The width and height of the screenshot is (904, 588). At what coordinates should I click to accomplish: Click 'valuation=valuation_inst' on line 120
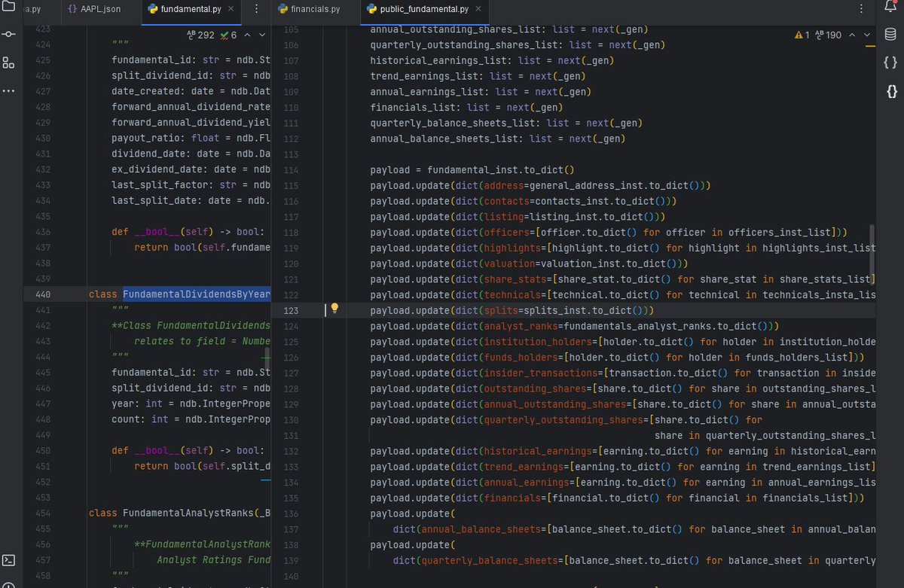551,264
